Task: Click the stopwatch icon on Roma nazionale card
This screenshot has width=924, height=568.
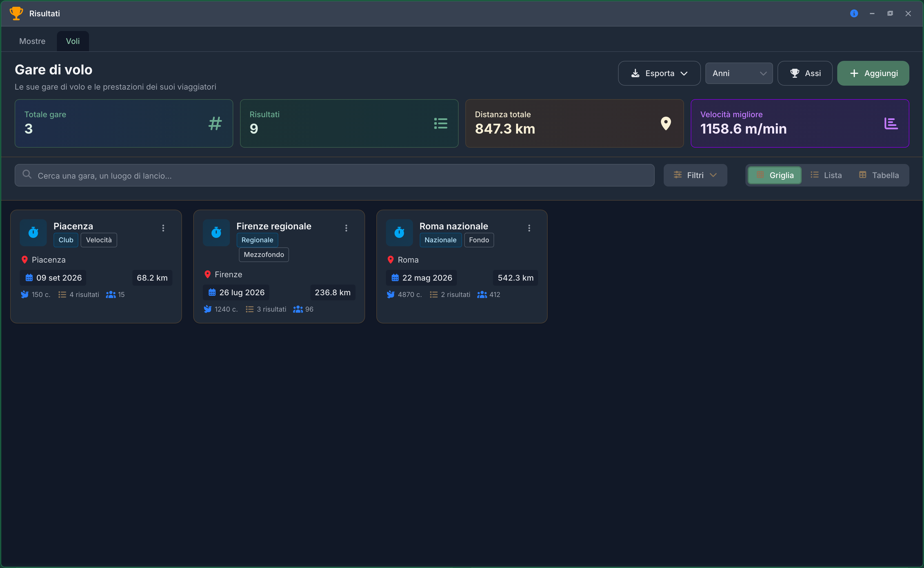Action: click(x=399, y=232)
